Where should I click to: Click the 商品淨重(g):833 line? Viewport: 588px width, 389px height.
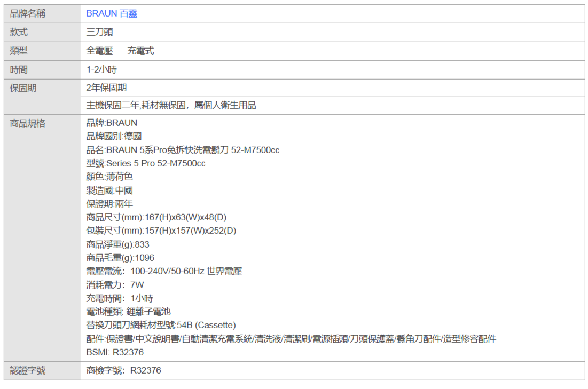(x=117, y=244)
